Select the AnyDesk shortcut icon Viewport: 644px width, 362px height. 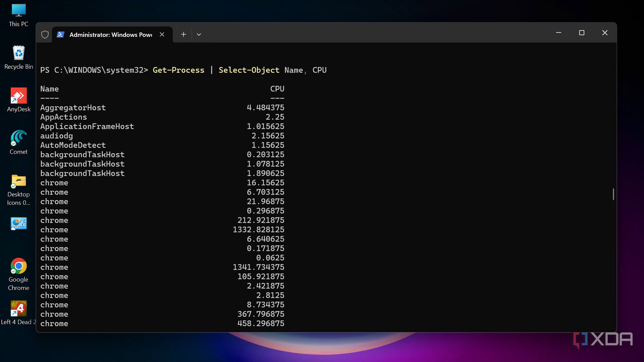[x=18, y=100]
